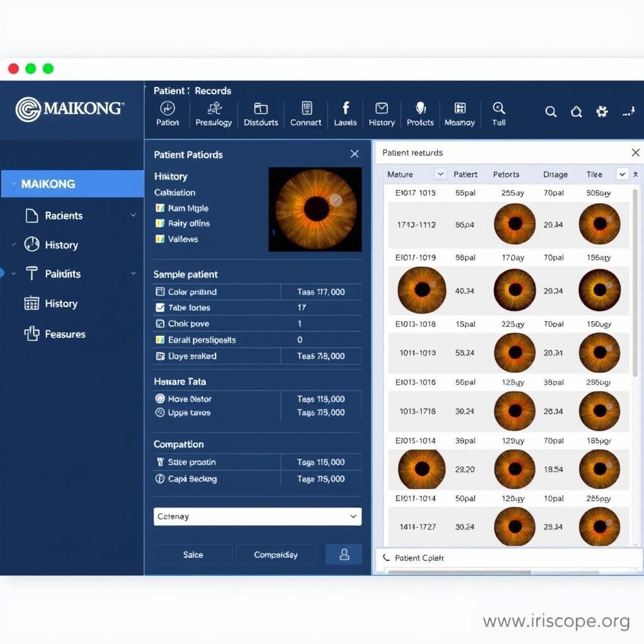Open the Tike column dropdown arrow
The height and width of the screenshot is (644, 644).
pos(622,174)
